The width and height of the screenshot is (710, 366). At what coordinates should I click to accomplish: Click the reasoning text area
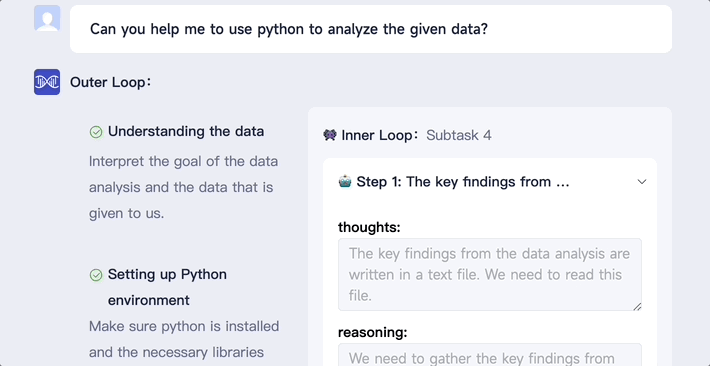[x=490, y=355]
